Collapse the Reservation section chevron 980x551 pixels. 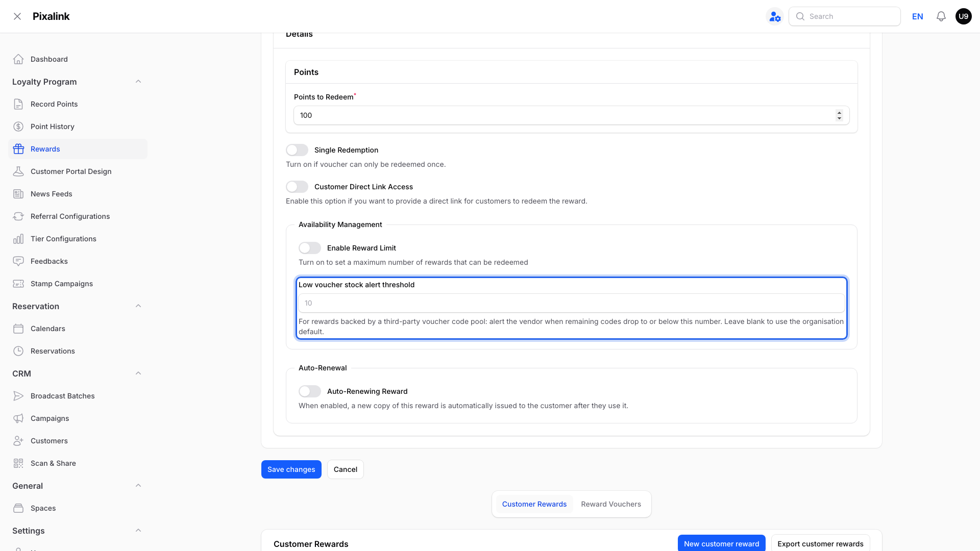tap(138, 306)
